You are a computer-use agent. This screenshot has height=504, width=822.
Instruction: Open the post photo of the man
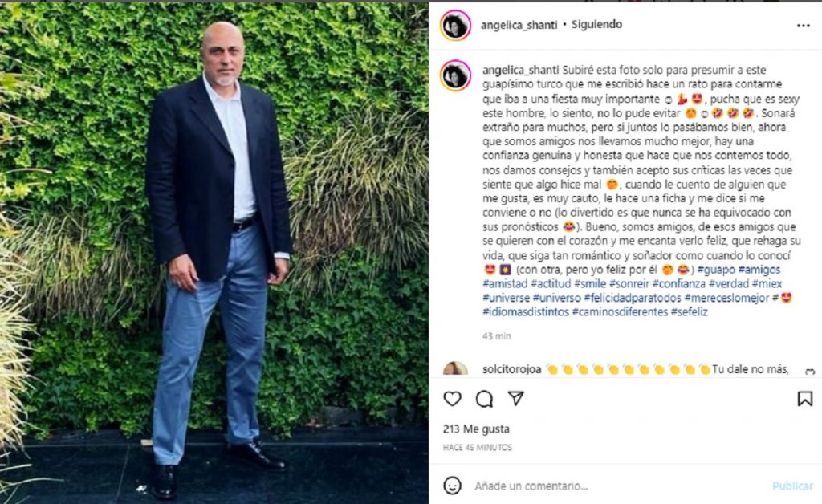[x=214, y=252]
